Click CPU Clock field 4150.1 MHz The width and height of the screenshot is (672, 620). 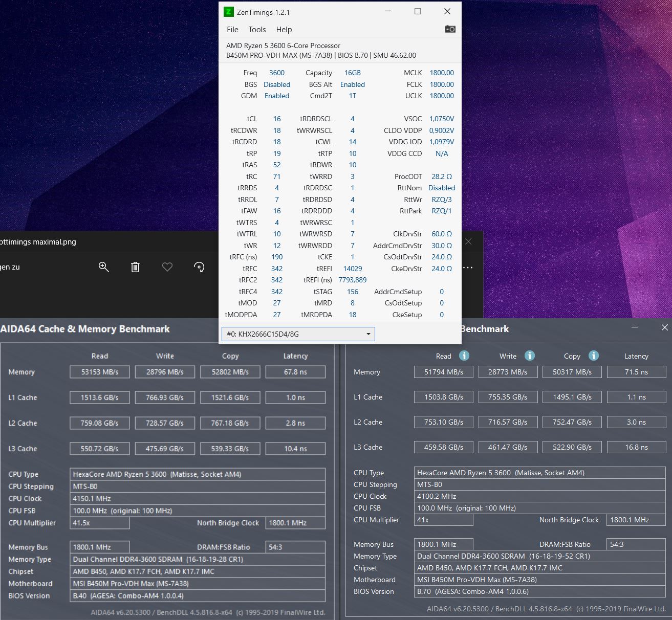tap(198, 498)
